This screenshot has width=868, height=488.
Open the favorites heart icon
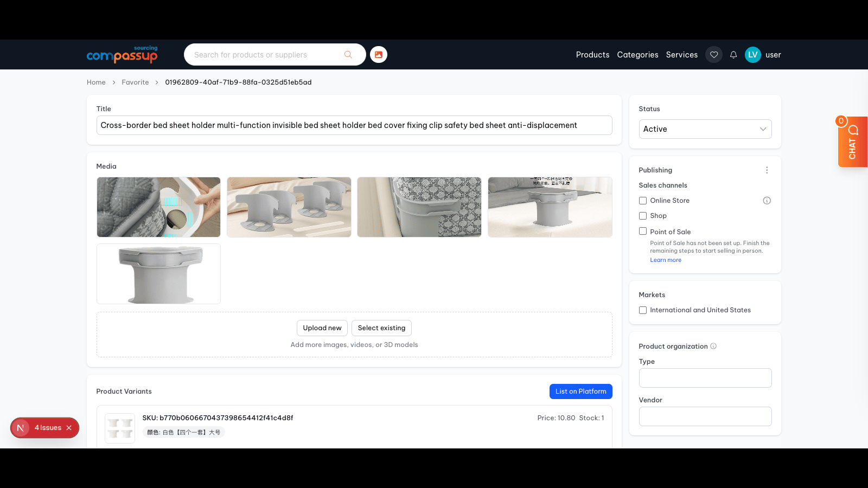coord(714,54)
